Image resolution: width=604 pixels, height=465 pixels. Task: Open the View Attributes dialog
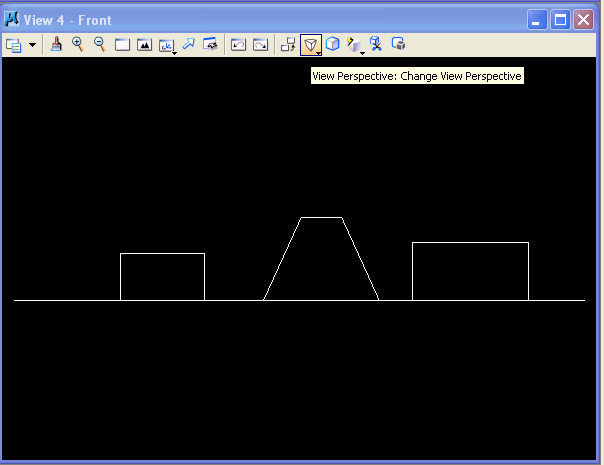pyautogui.click(x=14, y=45)
